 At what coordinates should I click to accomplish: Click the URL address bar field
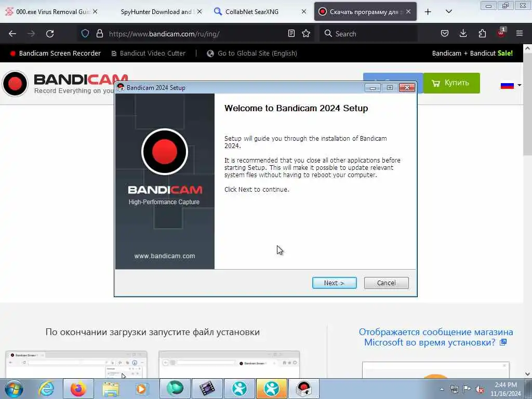tap(197, 34)
